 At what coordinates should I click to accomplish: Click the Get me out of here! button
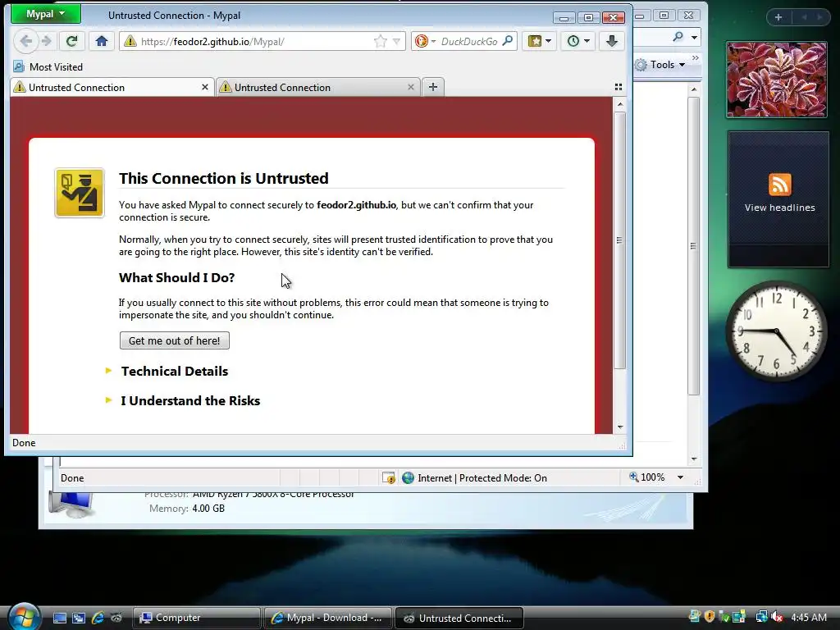tap(174, 340)
